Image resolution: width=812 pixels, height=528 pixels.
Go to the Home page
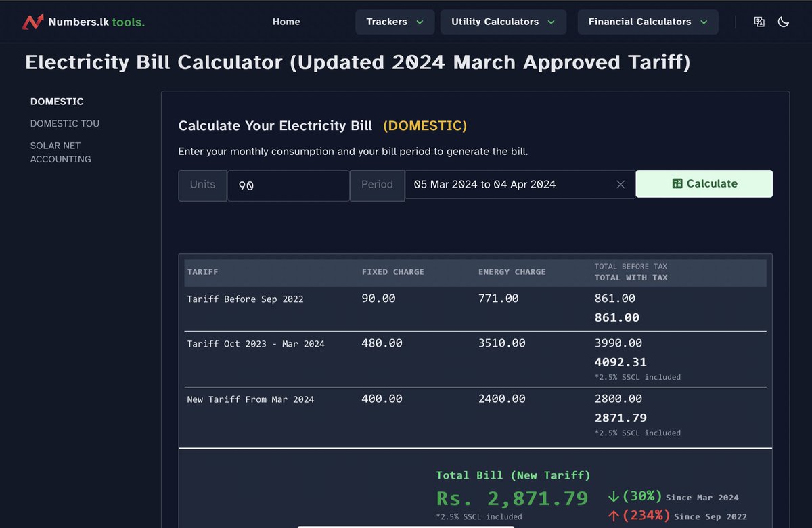click(x=286, y=22)
